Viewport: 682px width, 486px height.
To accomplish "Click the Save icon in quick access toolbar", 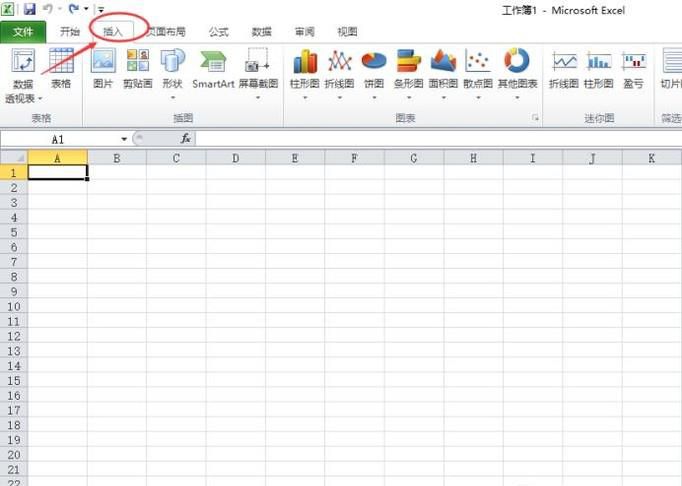I will tap(30, 9).
